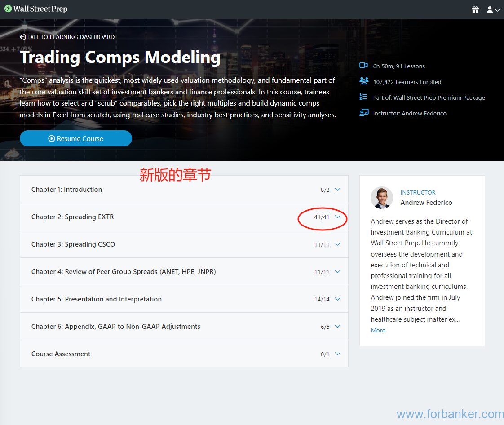Open Chapter 3: Spreading CSCO title
The width and height of the screenshot is (504, 425).
click(73, 244)
